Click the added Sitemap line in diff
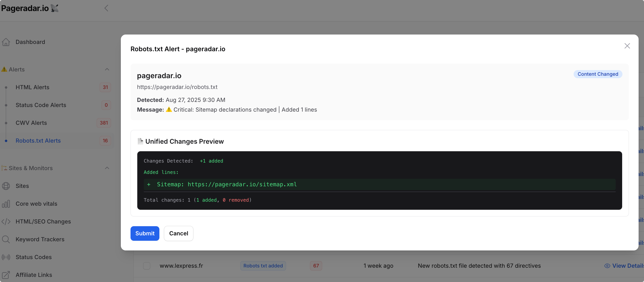This screenshot has height=282, width=644. click(379, 185)
